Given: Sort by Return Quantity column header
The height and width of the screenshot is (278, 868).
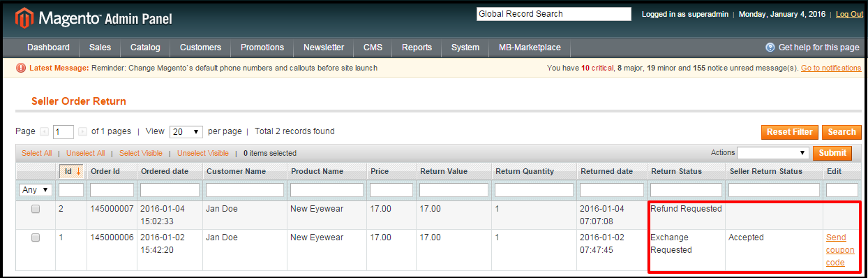Looking at the screenshot, I should click(x=525, y=171).
